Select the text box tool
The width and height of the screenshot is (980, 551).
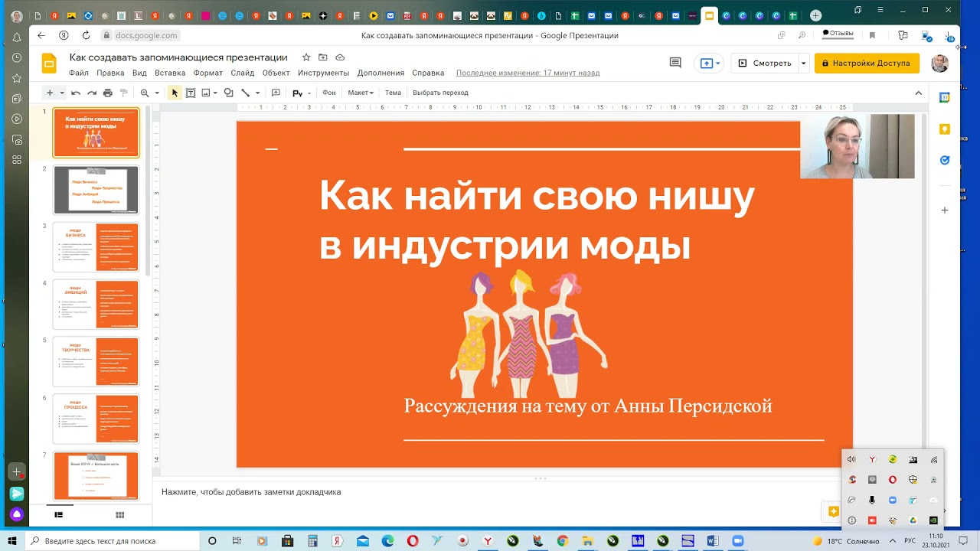click(191, 93)
